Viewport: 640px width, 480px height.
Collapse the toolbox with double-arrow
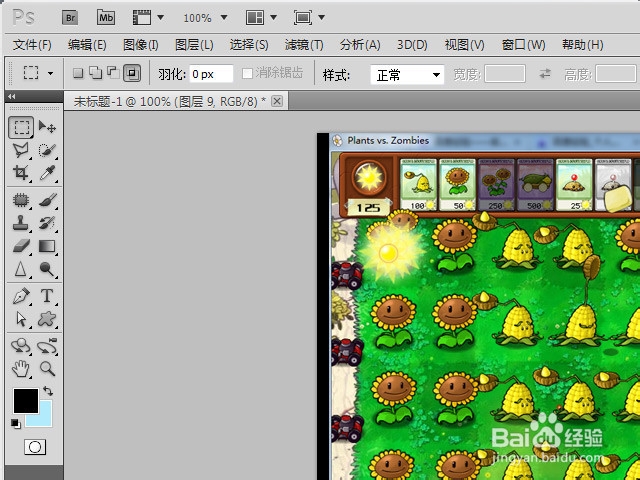(12, 96)
